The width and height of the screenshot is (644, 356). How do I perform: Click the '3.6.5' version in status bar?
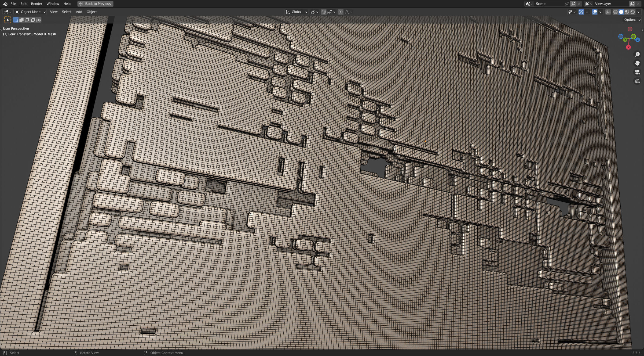tap(636, 353)
